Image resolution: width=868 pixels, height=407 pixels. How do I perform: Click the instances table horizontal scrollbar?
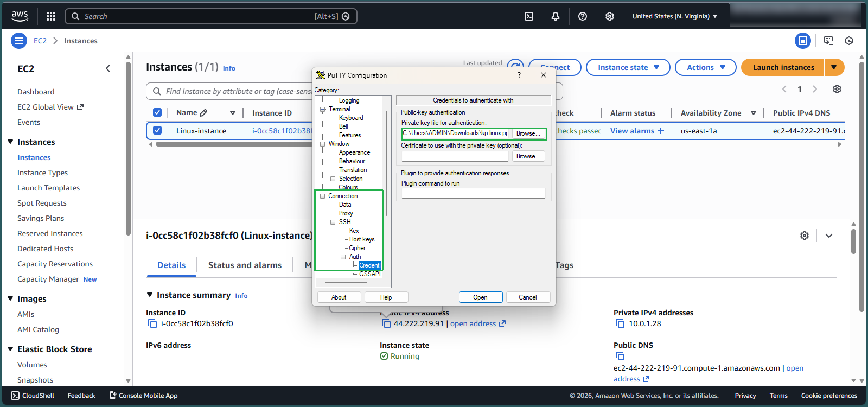click(233, 144)
